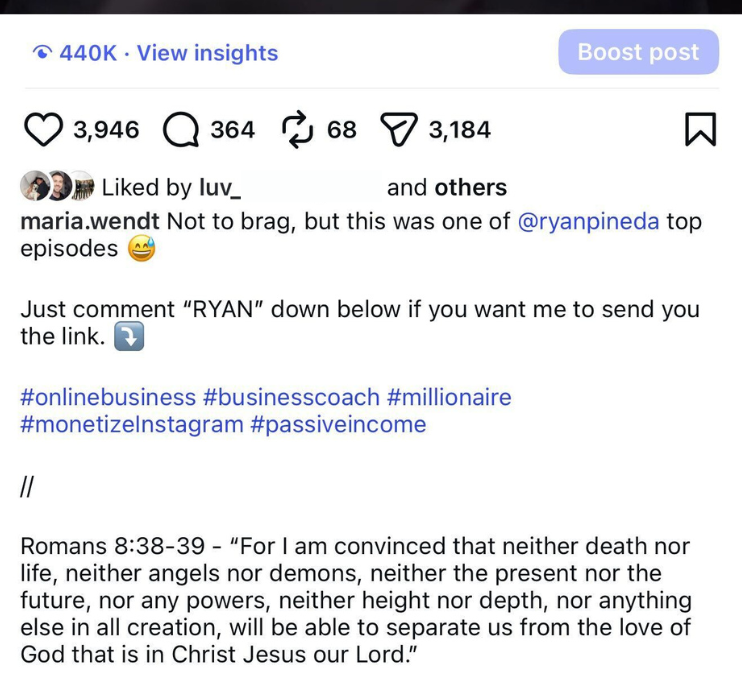Tap the #onlinebusiness hashtag
The image size is (742, 678).
[x=108, y=397]
